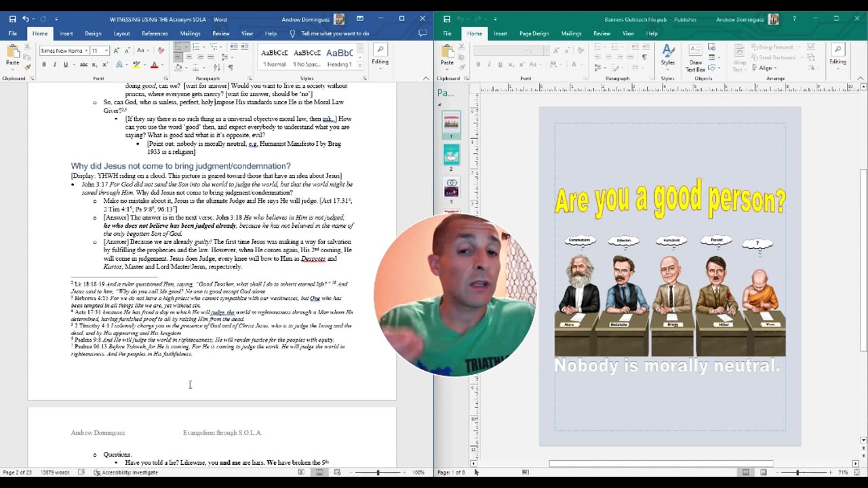868x488 pixels.
Task: Open Editing dropdown in Publisher ribbon
Action: (x=838, y=56)
